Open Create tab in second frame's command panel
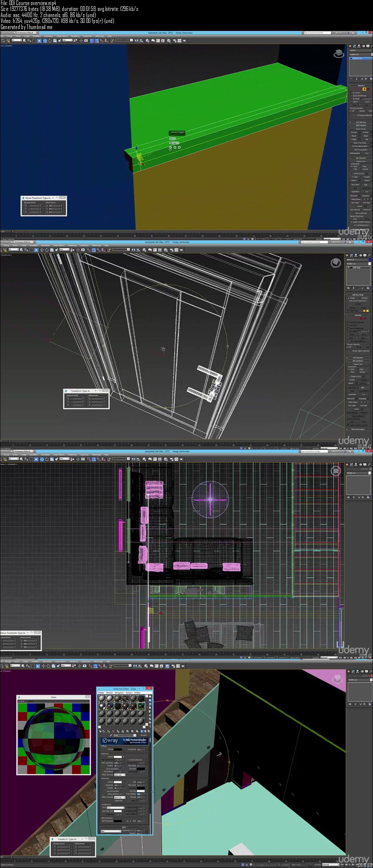 point(347,255)
